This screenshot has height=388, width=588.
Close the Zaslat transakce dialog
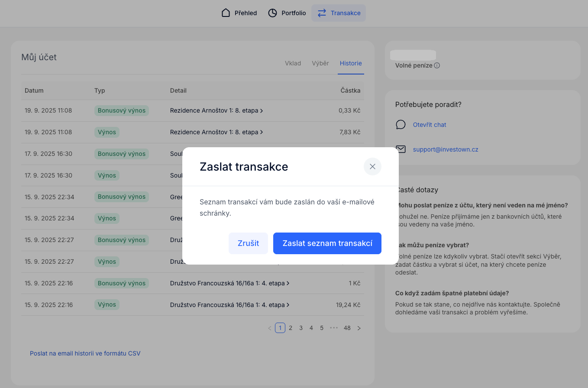pyautogui.click(x=372, y=167)
